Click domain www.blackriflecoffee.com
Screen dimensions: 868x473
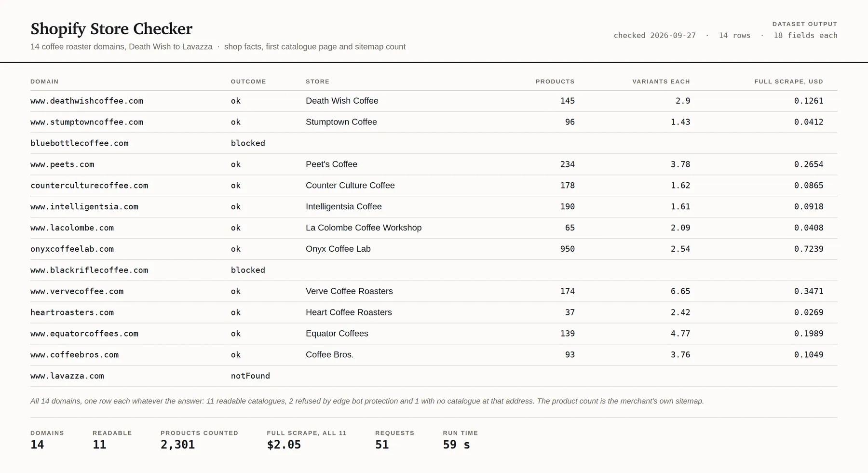tap(89, 270)
